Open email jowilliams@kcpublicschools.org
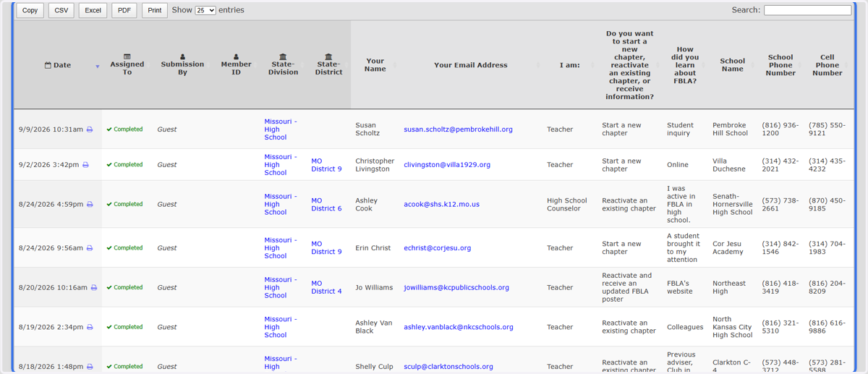Image resolution: width=868 pixels, height=374 pixels. coord(456,288)
